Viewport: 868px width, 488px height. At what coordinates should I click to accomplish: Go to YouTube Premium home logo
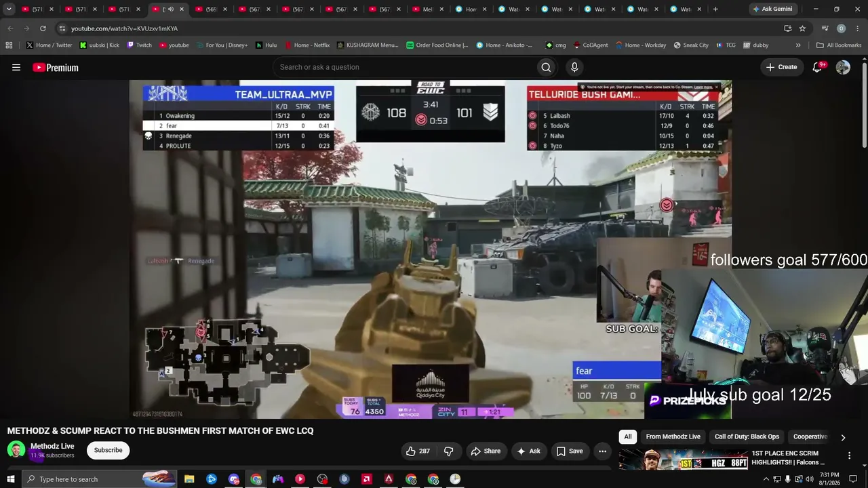pyautogui.click(x=56, y=67)
